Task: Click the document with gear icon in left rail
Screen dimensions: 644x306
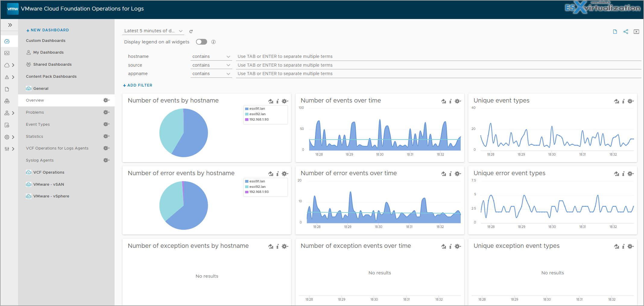Action: point(7,125)
